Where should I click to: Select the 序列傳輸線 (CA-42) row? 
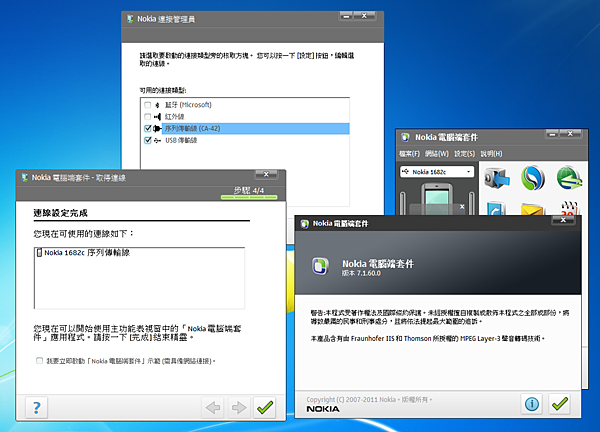(255, 128)
